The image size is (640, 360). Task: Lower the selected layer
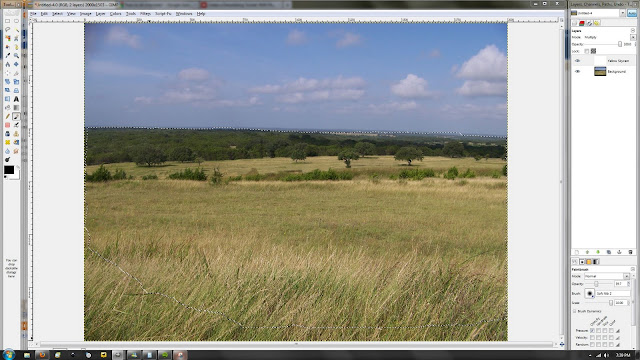click(x=598, y=252)
